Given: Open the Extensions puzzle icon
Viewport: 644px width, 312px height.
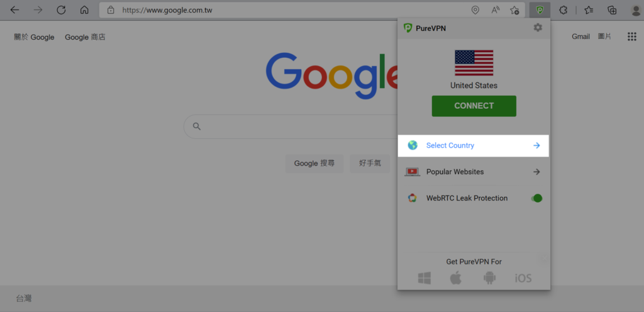Looking at the screenshot, I should 563,10.
